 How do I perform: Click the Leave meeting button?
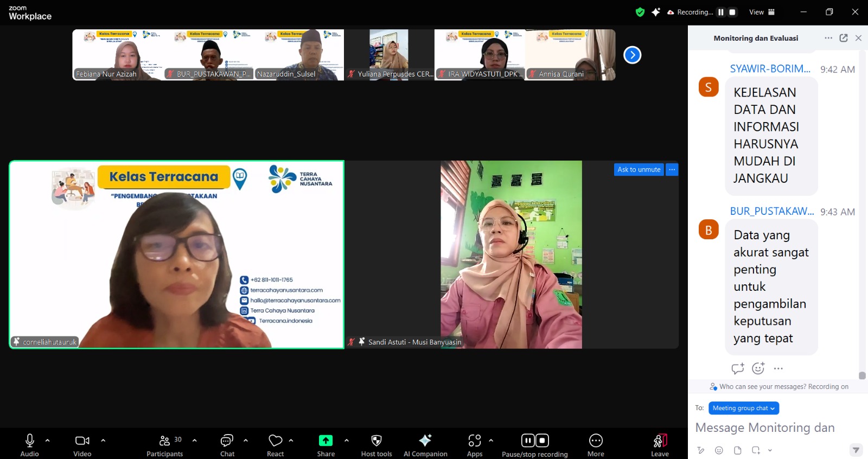click(660, 445)
